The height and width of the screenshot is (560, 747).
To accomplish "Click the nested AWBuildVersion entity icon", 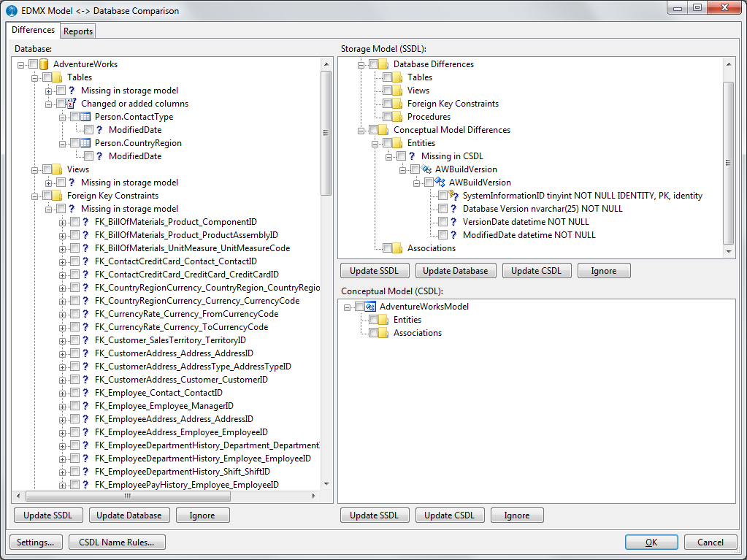I will (x=440, y=183).
